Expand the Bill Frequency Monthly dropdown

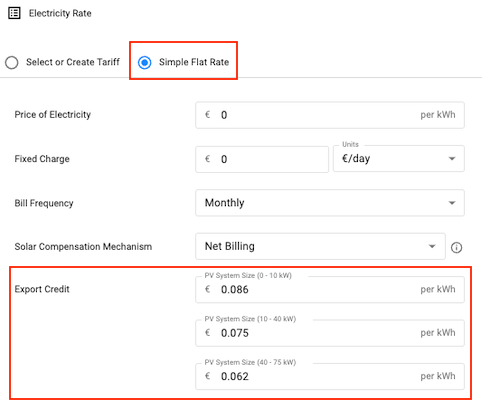click(330, 203)
